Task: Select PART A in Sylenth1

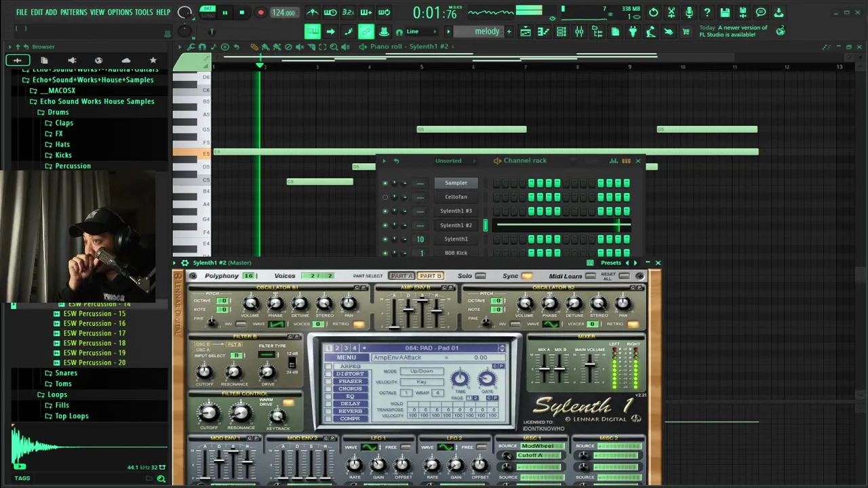Action: coord(401,276)
